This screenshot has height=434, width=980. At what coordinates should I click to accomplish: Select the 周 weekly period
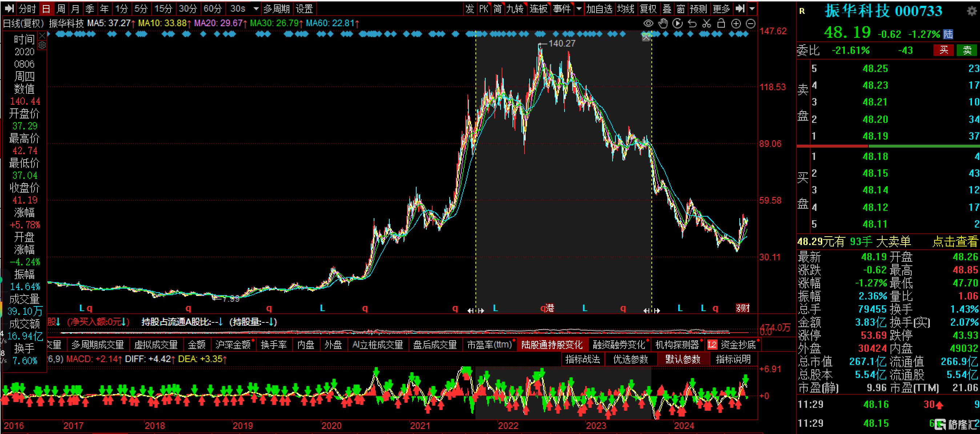[60, 8]
